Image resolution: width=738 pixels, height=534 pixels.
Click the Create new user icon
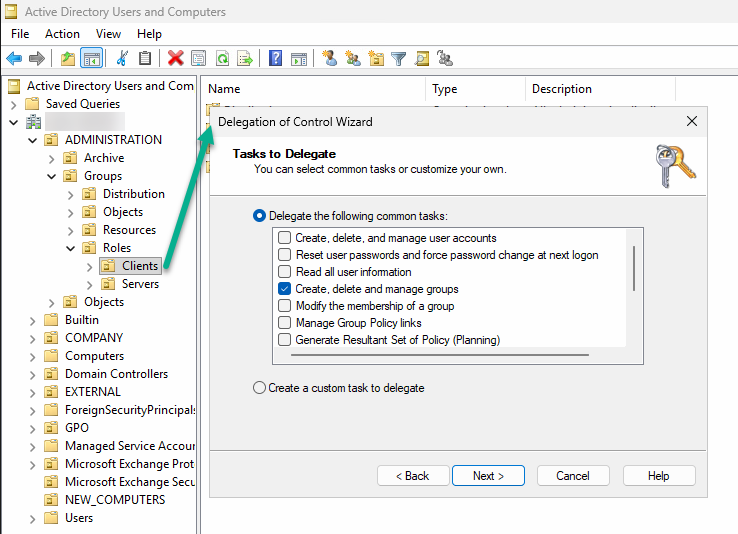[x=330, y=59]
